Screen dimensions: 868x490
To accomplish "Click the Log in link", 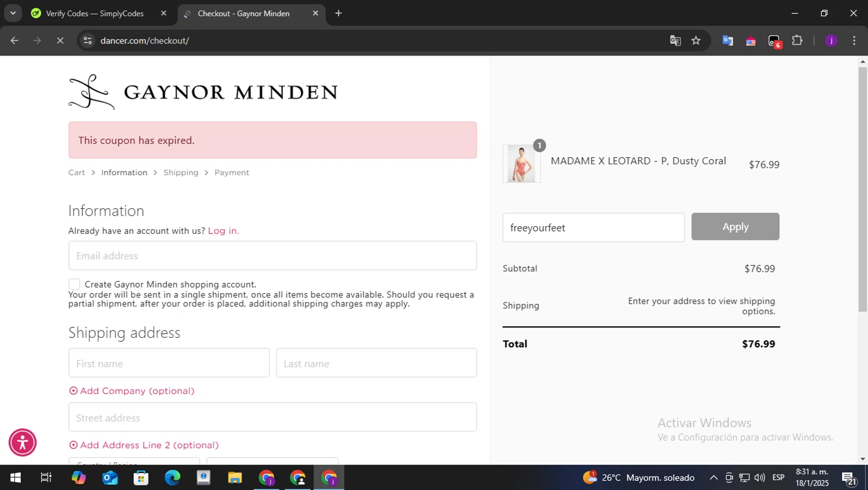I will pos(223,230).
